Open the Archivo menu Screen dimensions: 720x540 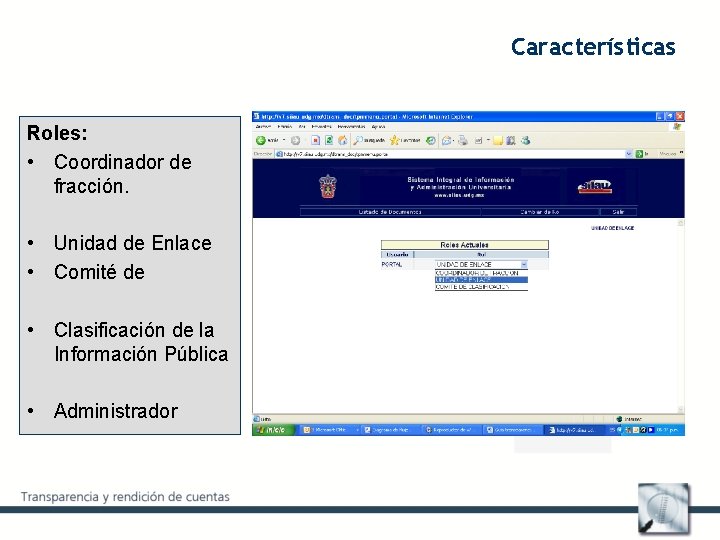pyautogui.click(x=263, y=126)
